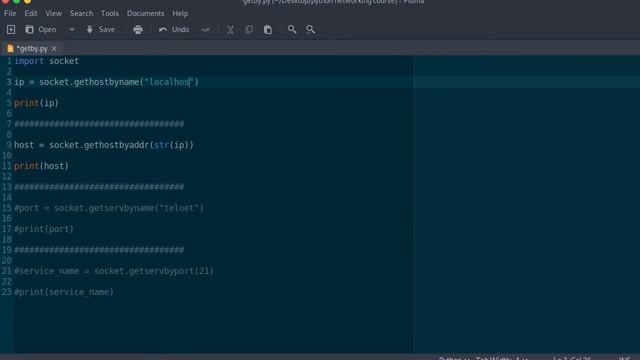Create a new document with the toolbar icon
The image size is (640, 360).
pyautogui.click(x=11, y=29)
